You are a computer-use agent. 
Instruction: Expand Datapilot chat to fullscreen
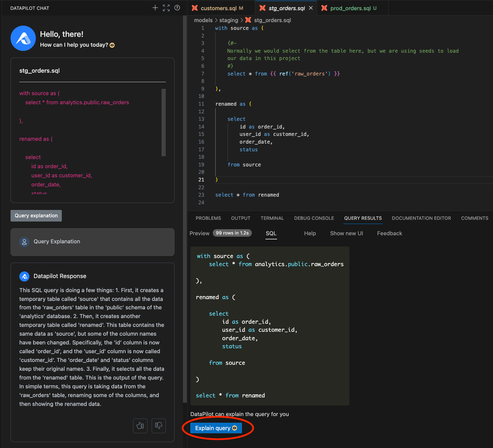166,8
